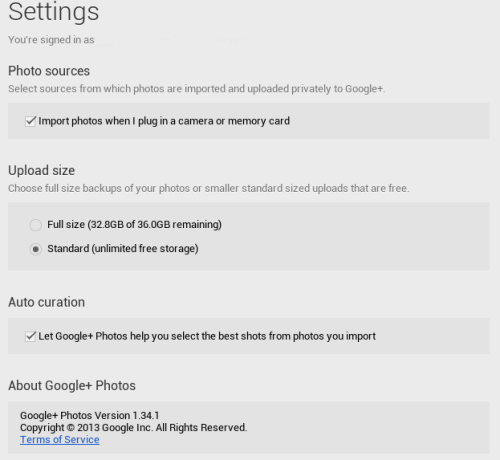The image size is (500, 460).
Task: Click the Settings page title
Action: [54, 12]
